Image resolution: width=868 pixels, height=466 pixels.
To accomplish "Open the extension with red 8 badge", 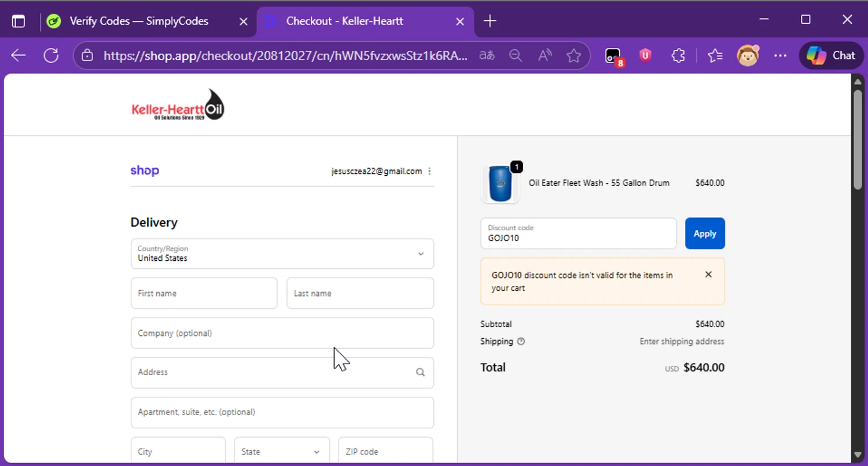I will click(x=614, y=56).
